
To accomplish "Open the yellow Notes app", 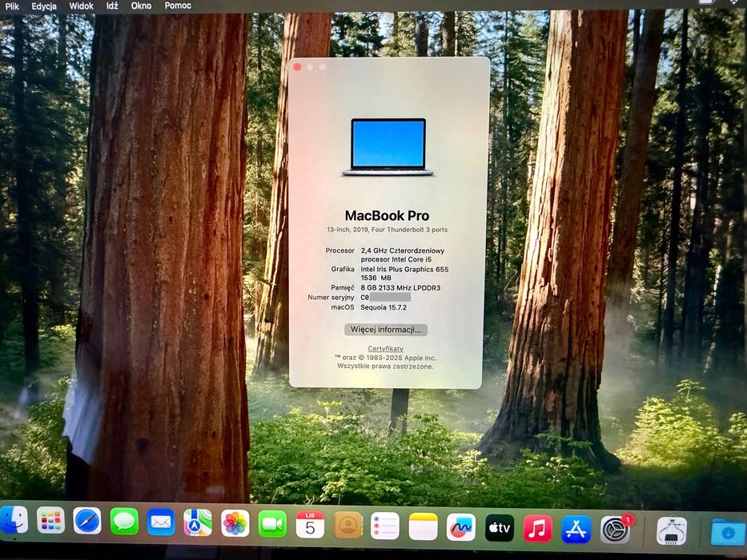I will click(423, 526).
